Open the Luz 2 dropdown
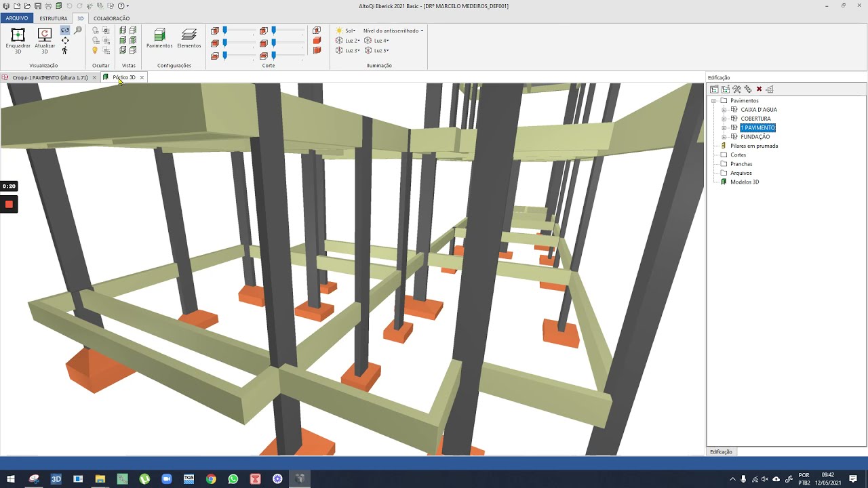Image resolution: width=868 pixels, height=488 pixels. click(348, 41)
